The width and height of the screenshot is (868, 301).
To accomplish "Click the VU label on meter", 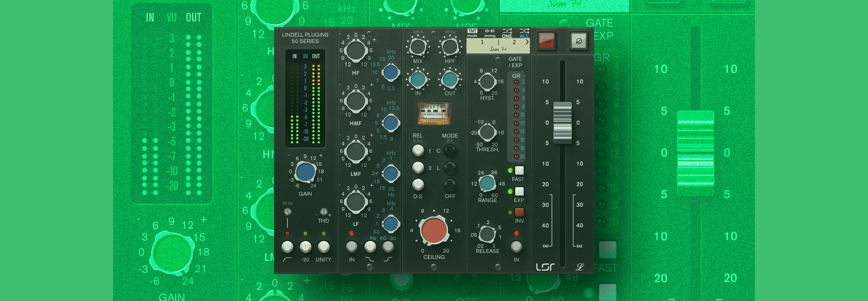I will coord(305,56).
